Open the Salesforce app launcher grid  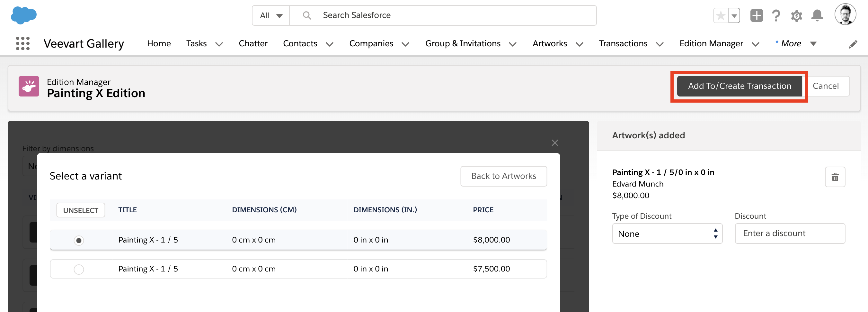point(22,43)
